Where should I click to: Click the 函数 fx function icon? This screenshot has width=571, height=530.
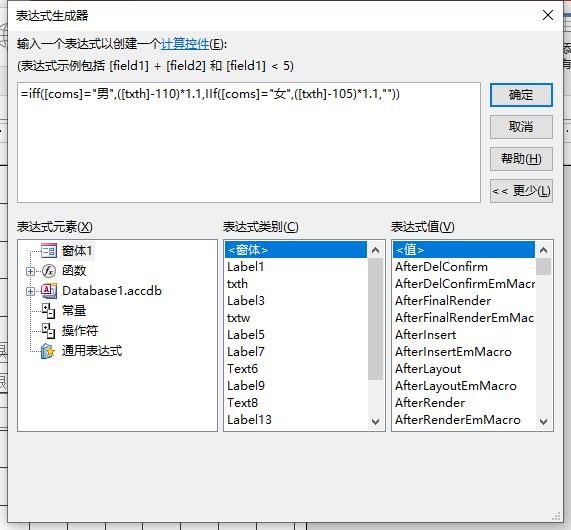click(49, 271)
